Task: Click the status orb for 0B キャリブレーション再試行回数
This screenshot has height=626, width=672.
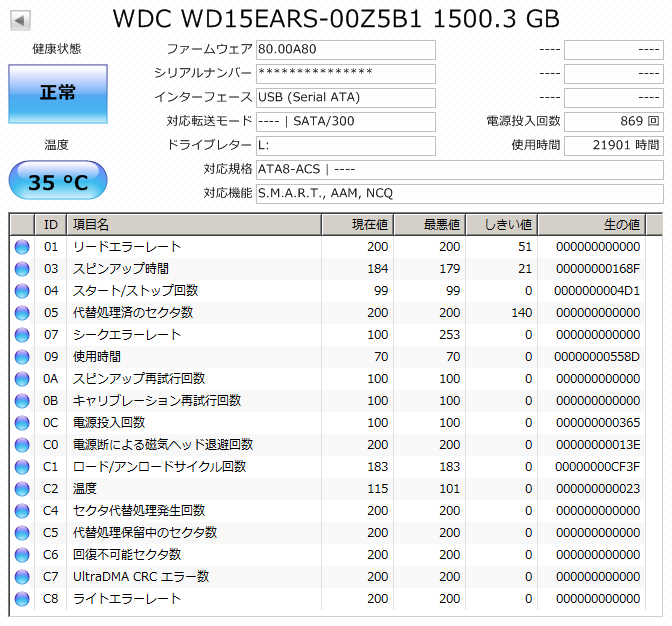Action: (22, 401)
